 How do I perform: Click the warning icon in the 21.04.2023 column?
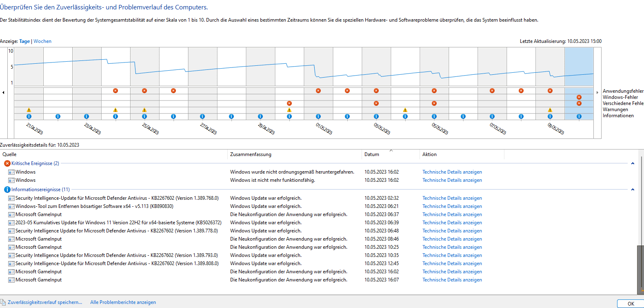(29, 110)
